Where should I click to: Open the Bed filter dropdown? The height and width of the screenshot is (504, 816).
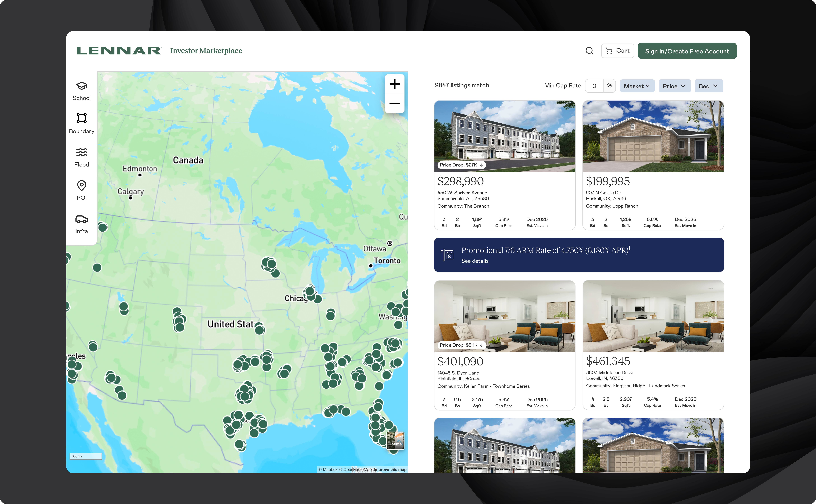(x=709, y=86)
